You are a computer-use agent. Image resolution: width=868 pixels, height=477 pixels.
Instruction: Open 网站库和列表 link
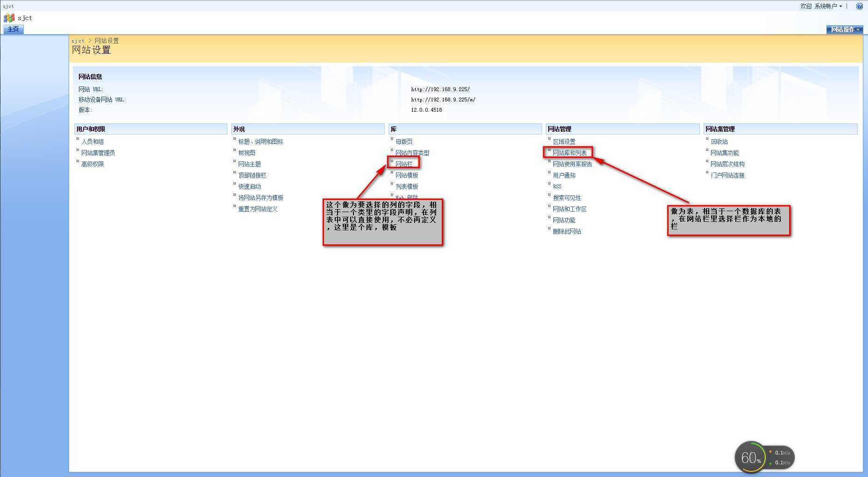point(570,153)
